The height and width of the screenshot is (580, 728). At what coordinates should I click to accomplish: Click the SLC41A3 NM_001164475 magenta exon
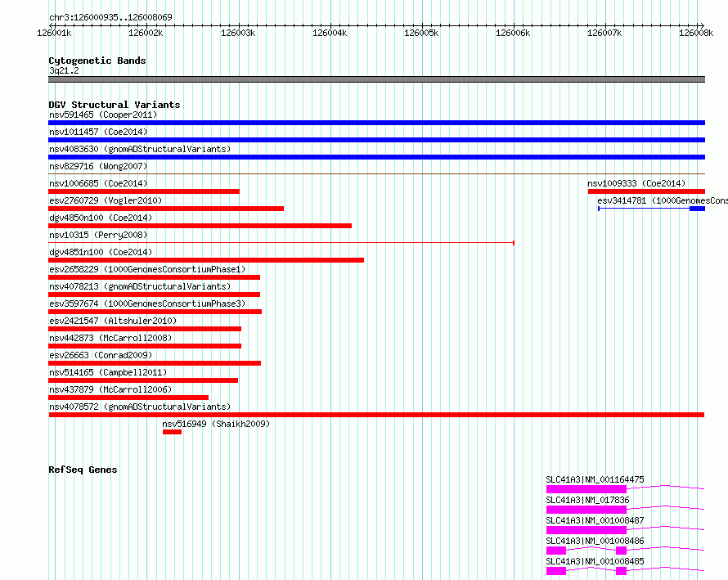tap(586, 489)
